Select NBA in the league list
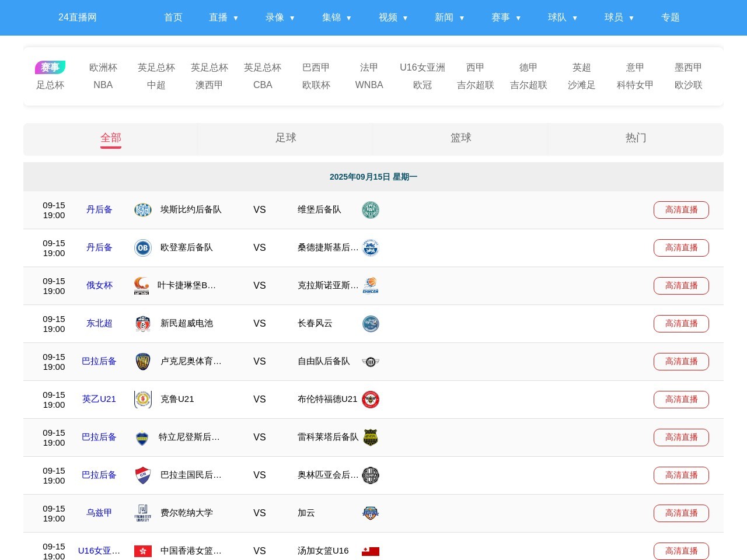747x560 pixels. (x=103, y=85)
